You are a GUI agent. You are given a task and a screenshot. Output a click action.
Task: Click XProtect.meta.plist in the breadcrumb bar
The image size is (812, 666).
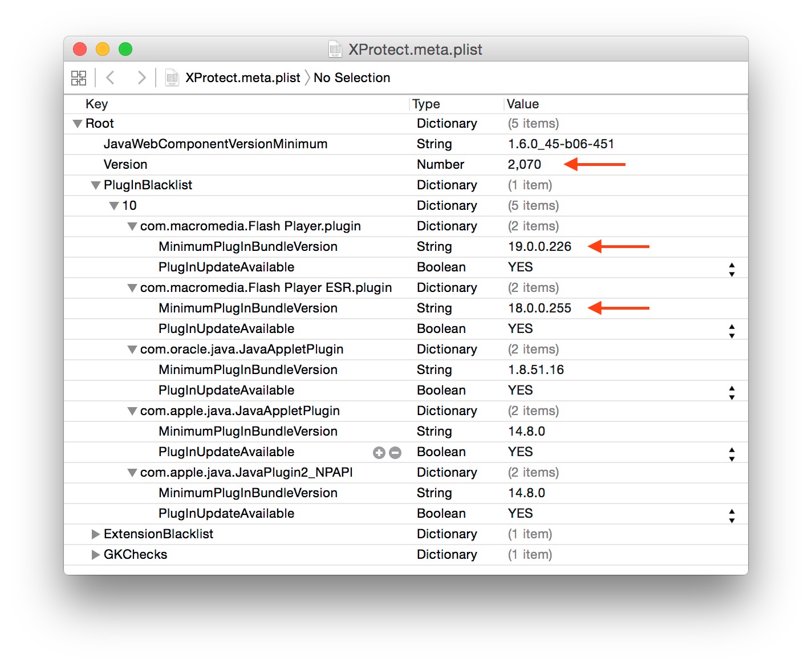pos(242,78)
